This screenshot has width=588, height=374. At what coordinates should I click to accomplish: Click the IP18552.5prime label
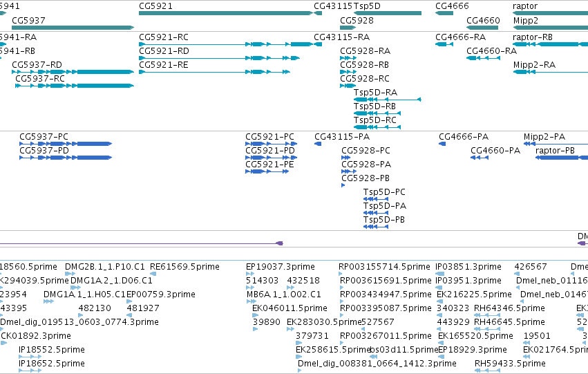tap(52, 350)
